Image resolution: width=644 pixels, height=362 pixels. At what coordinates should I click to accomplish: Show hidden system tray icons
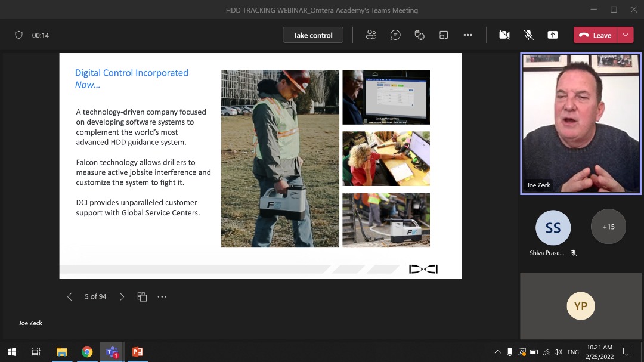(x=497, y=352)
